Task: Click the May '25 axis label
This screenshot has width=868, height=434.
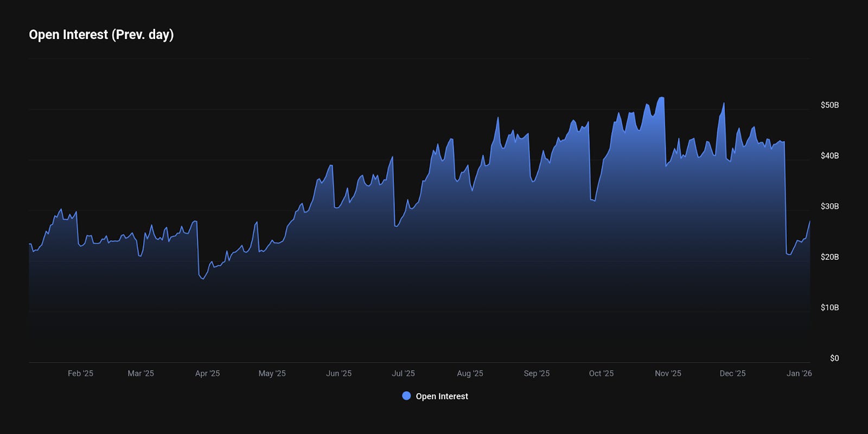Action: point(272,373)
